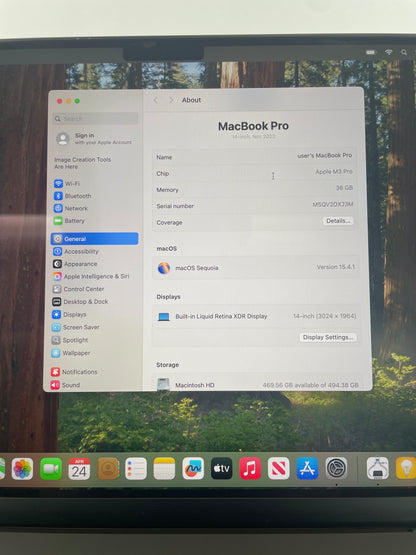Click the Wi-Fi menu bar icon
The width and height of the screenshot is (416, 555).
click(388, 52)
